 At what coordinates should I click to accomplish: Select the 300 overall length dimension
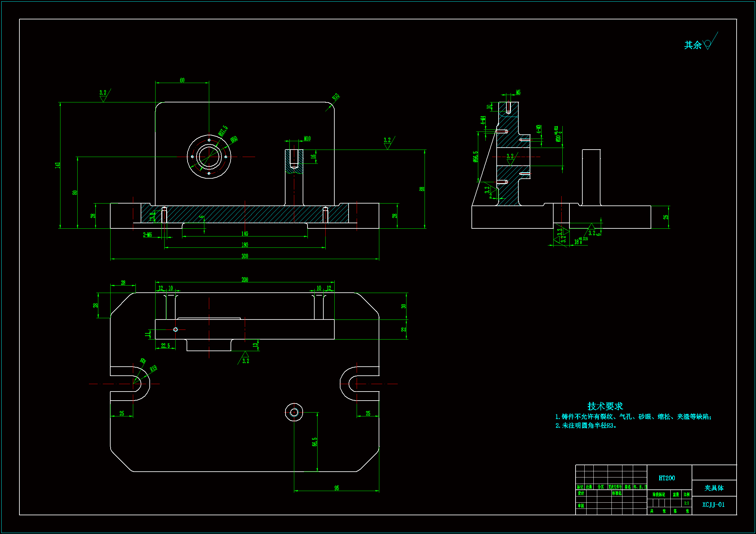245,256
